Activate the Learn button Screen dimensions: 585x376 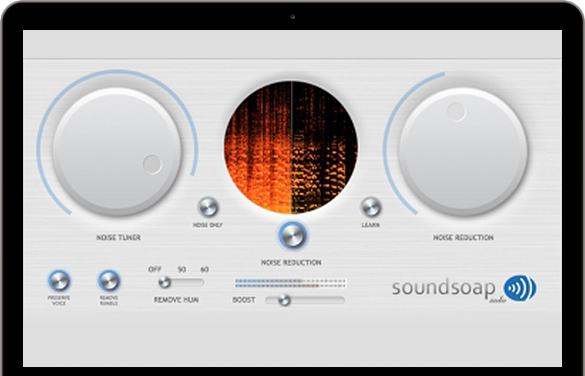(371, 207)
